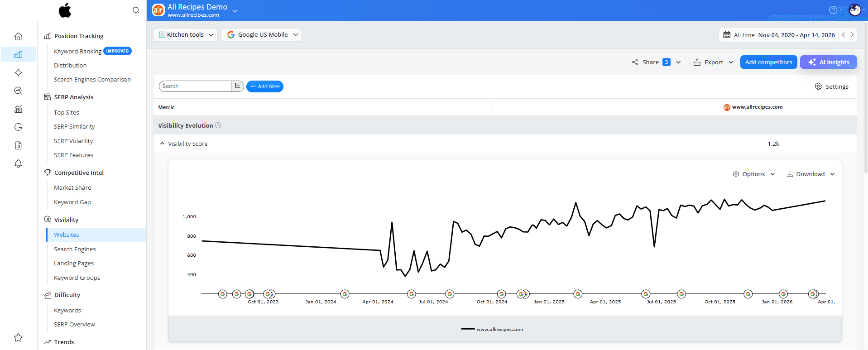Open the reports document rail icon
Screen dimensions: 868x350
coord(18,145)
